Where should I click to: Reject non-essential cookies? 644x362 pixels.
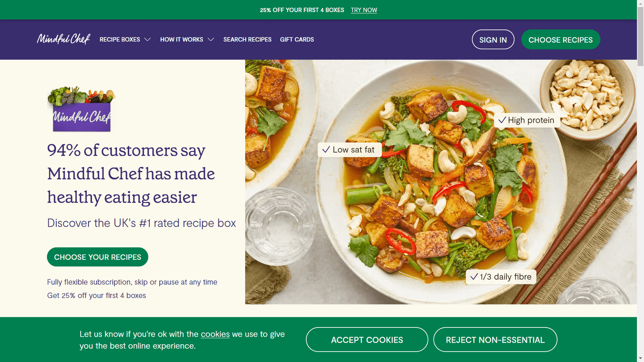[495, 340]
